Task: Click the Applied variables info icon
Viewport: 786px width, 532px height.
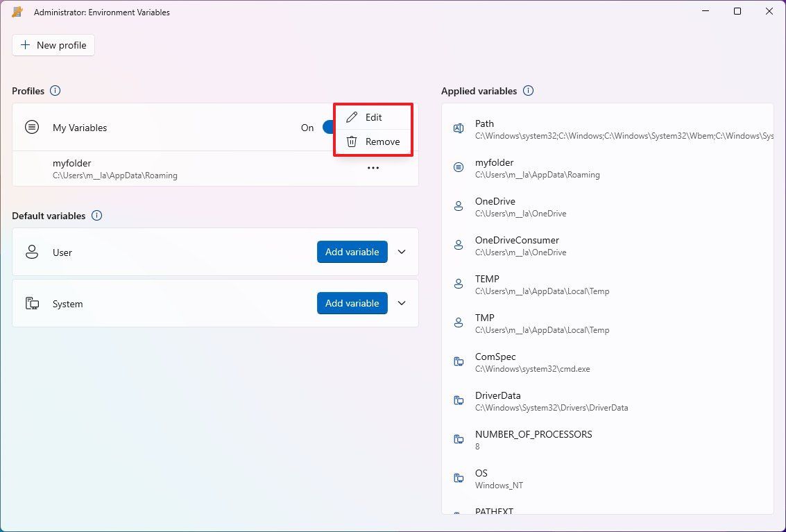Action: (x=528, y=90)
